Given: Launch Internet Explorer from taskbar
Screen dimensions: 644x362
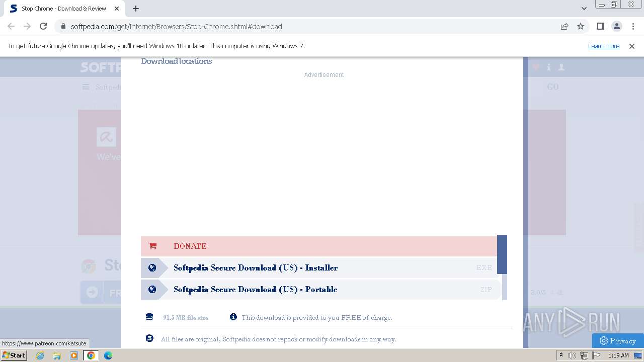Looking at the screenshot, I should click(x=40, y=355).
